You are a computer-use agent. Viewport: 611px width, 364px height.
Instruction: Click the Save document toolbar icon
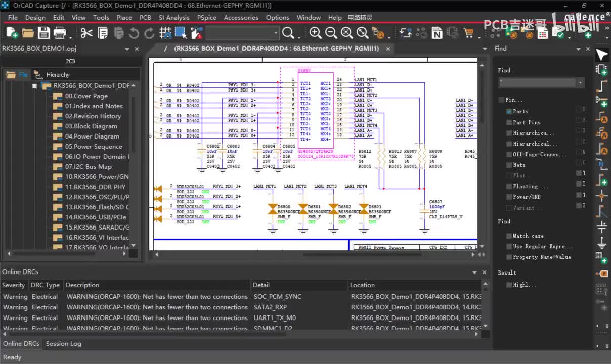pos(44,33)
